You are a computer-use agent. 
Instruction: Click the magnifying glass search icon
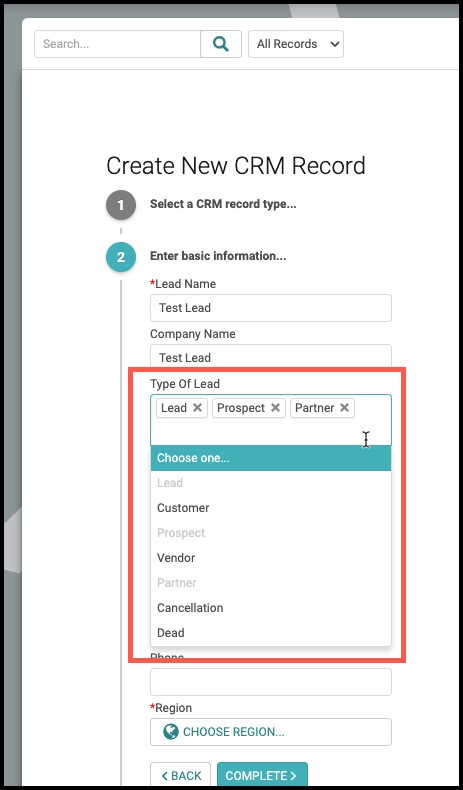click(x=221, y=44)
